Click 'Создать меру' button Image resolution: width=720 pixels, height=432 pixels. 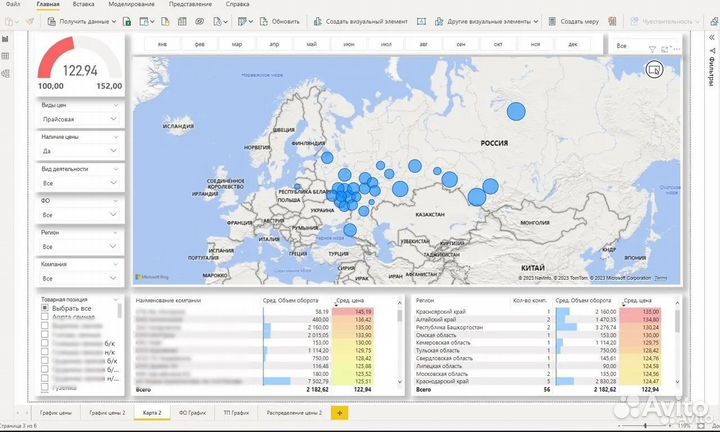click(574, 22)
